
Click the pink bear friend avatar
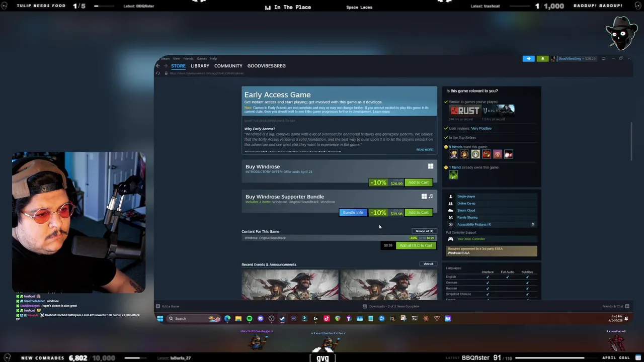(x=498, y=154)
